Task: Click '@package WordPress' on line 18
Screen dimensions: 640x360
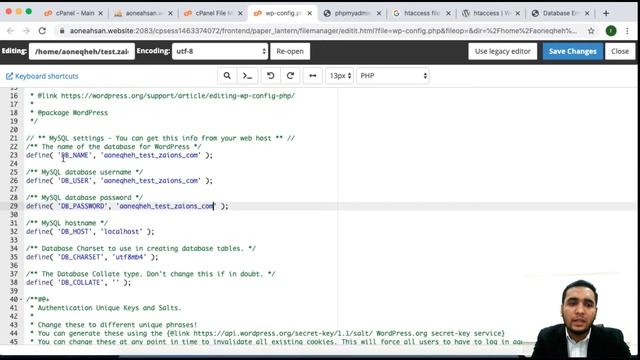Action: 73,113
